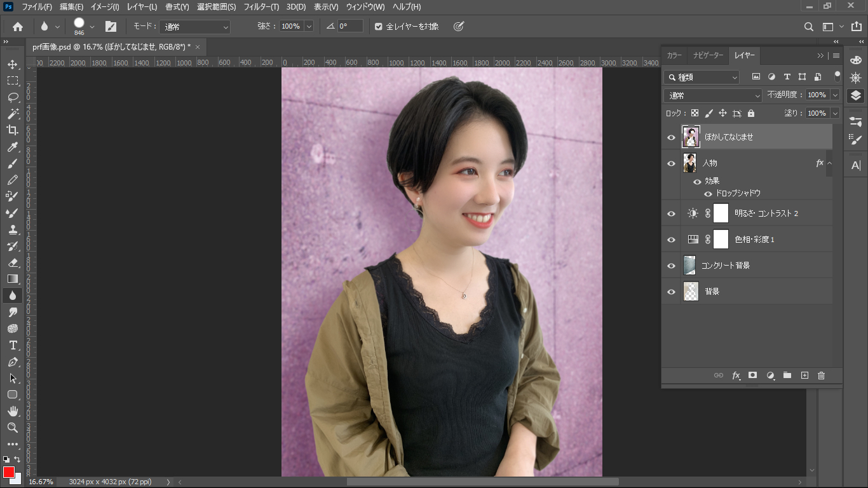This screenshot has width=868, height=488.
Task: Click the red foreground color swatch
Action: [9, 472]
